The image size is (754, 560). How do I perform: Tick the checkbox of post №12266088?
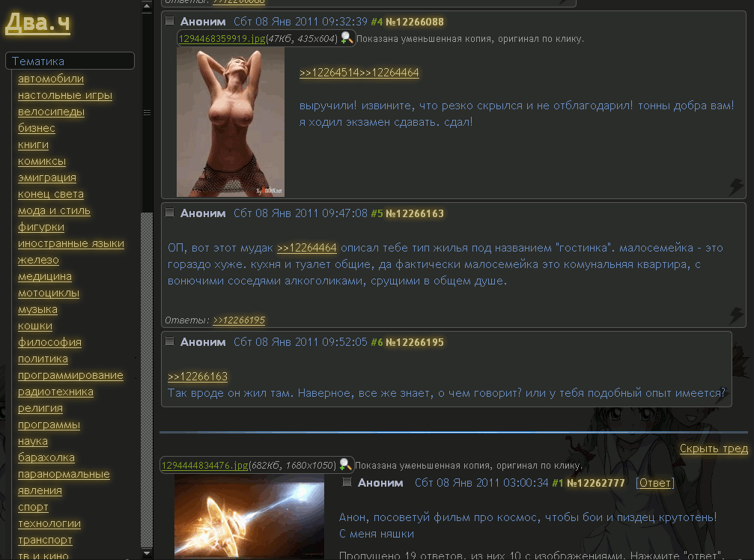tap(169, 21)
